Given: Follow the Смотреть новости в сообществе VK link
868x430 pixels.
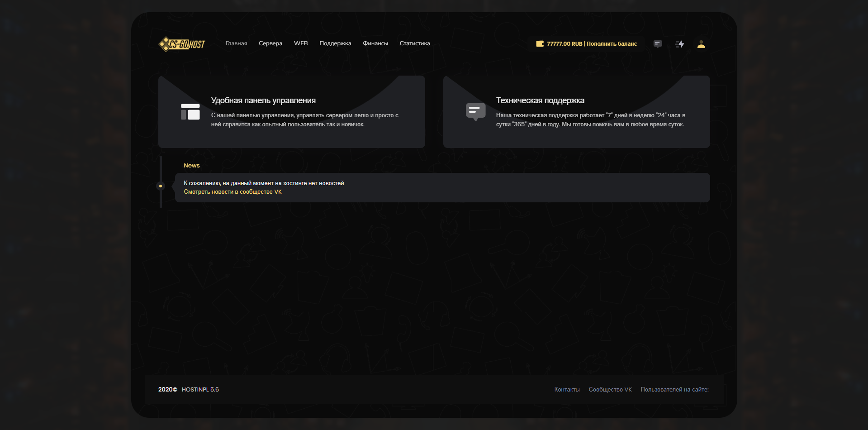Looking at the screenshot, I should 232,192.
